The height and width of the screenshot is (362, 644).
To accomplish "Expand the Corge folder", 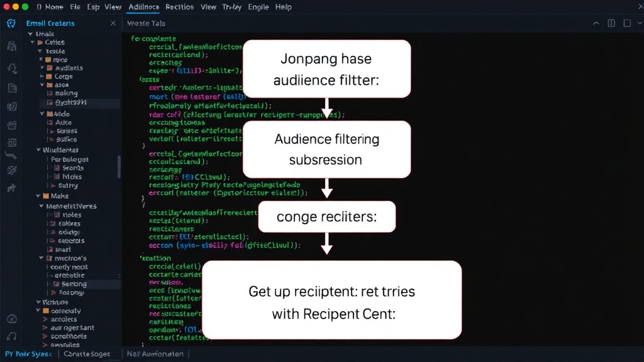I will click(x=42, y=76).
